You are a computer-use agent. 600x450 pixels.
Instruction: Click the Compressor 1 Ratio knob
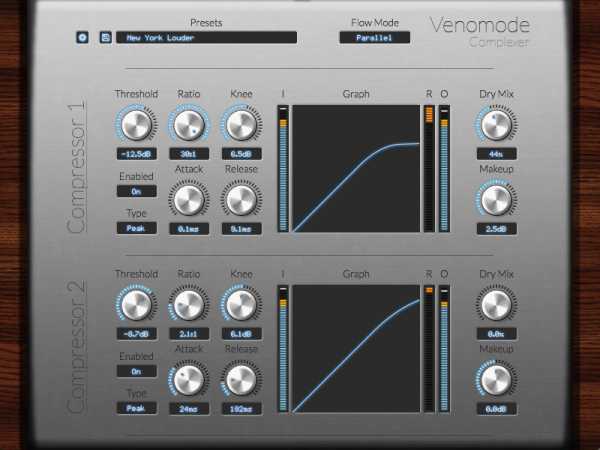[189, 125]
